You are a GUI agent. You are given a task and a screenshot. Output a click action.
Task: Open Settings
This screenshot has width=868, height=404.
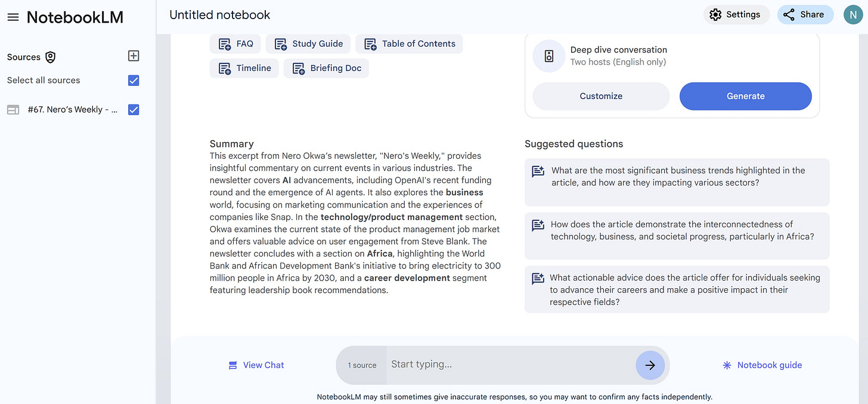click(x=736, y=15)
